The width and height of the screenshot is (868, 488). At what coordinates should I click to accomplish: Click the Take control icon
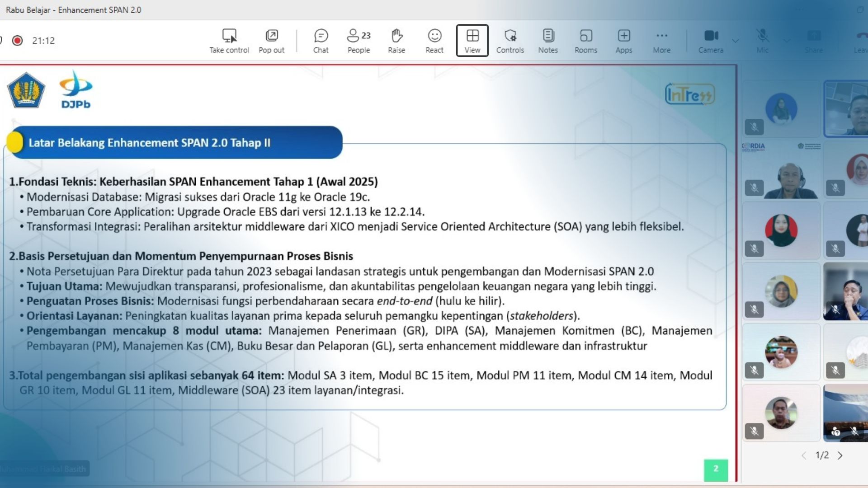tap(229, 40)
